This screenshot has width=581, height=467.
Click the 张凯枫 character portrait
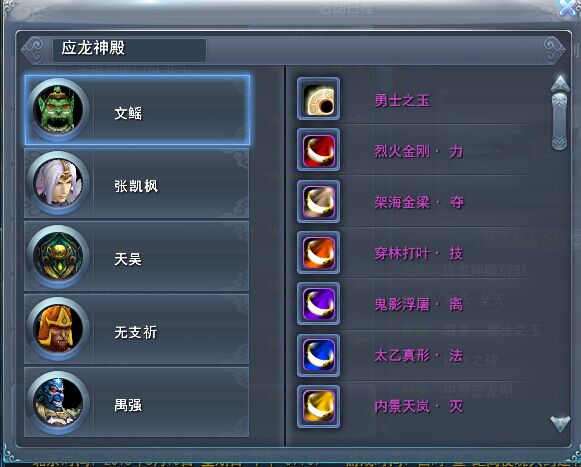coord(58,183)
